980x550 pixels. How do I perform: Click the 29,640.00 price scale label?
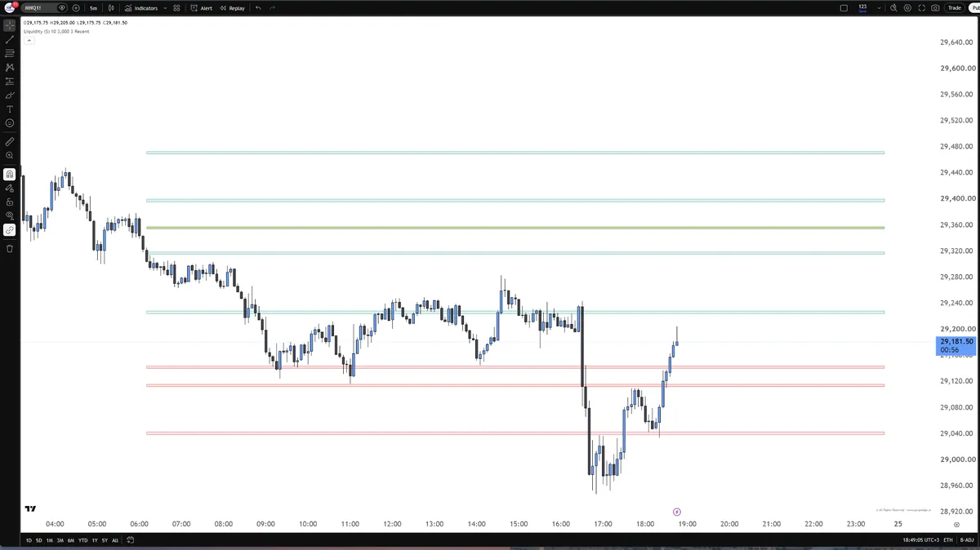point(956,42)
